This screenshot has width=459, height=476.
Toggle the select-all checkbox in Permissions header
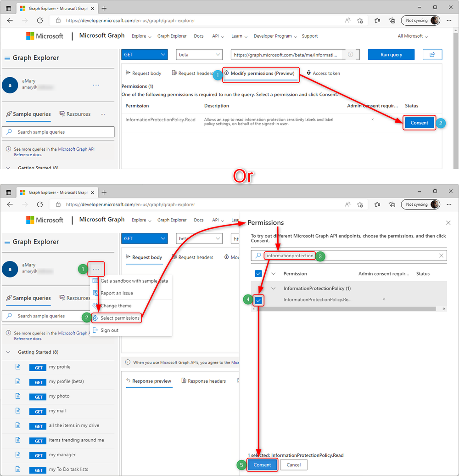(258, 273)
